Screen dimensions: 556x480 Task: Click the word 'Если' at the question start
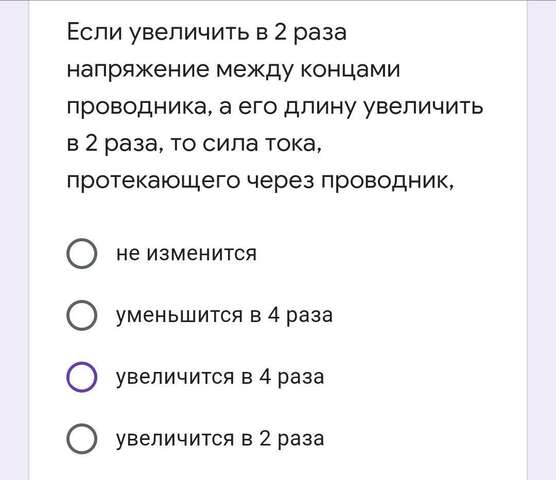tap(95, 33)
